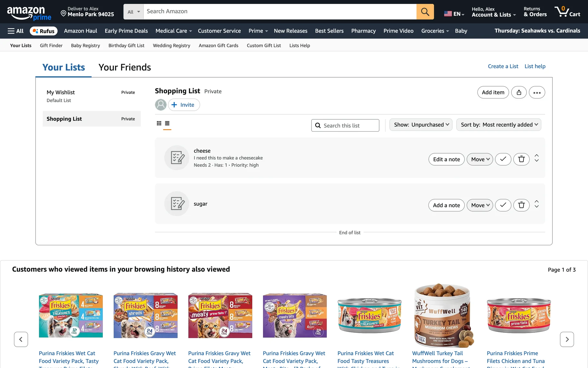
Task: Open Wedding Registry in the lists menu
Action: point(171,45)
